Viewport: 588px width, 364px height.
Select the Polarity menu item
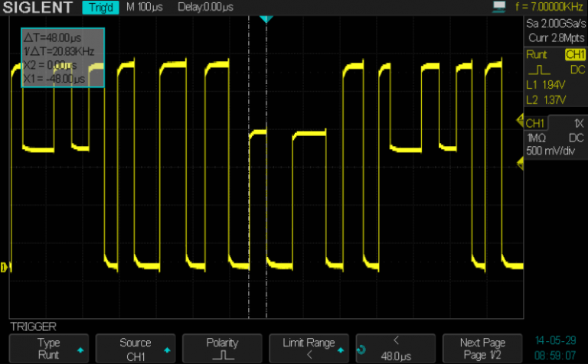tap(223, 343)
